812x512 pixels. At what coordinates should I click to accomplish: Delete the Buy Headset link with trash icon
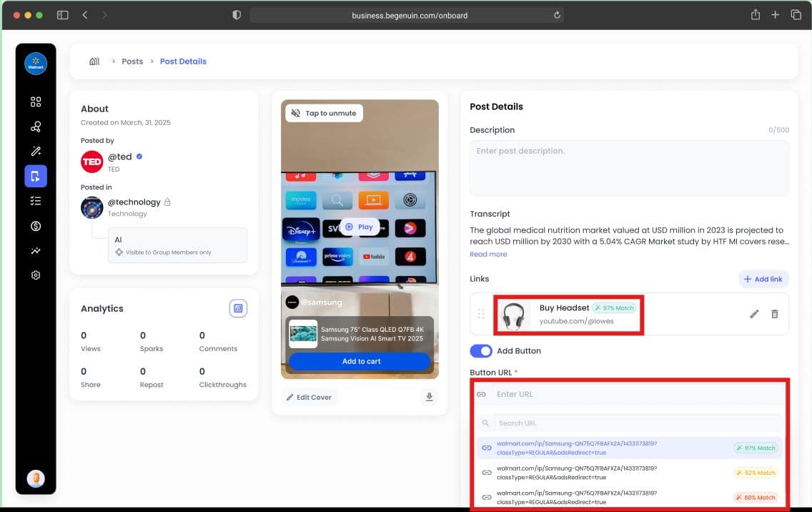774,314
